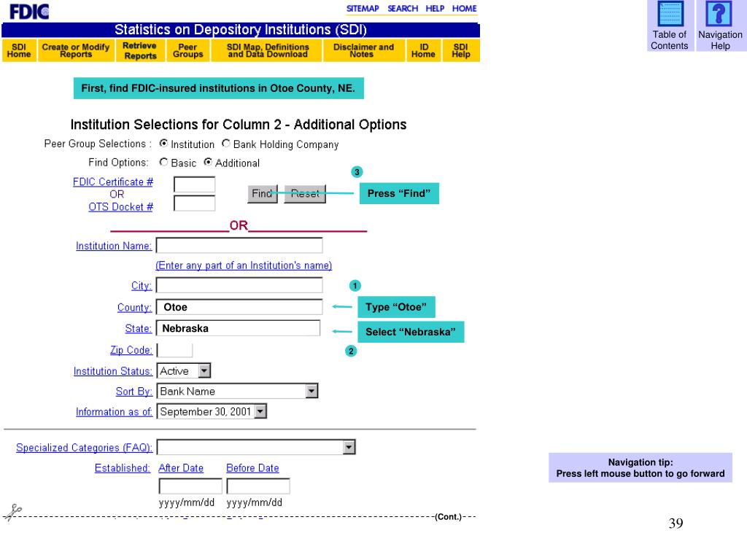Click Enter any part of an Institution's name link
Image resolution: width=747 pixels, height=560 pixels.
[244, 265]
